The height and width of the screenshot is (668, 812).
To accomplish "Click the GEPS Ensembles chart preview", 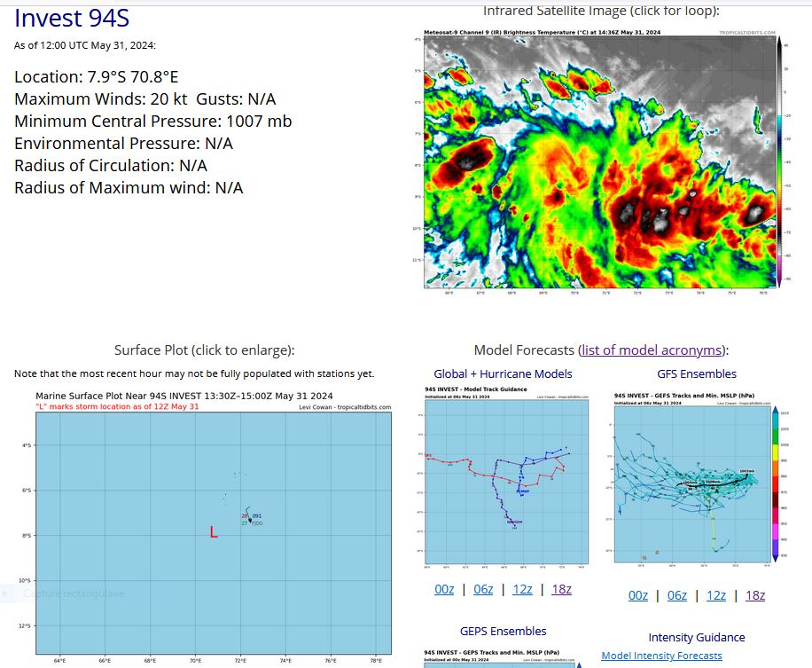I will (503, 659).
